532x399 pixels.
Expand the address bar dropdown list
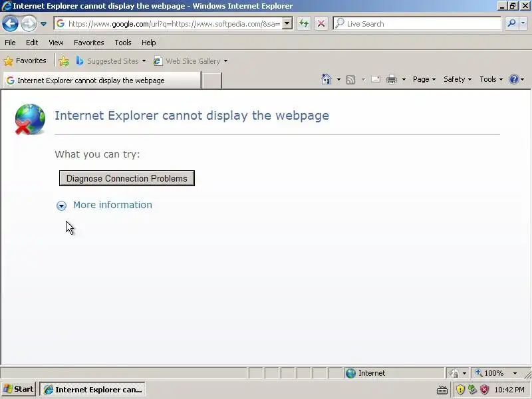click(287, 23)
